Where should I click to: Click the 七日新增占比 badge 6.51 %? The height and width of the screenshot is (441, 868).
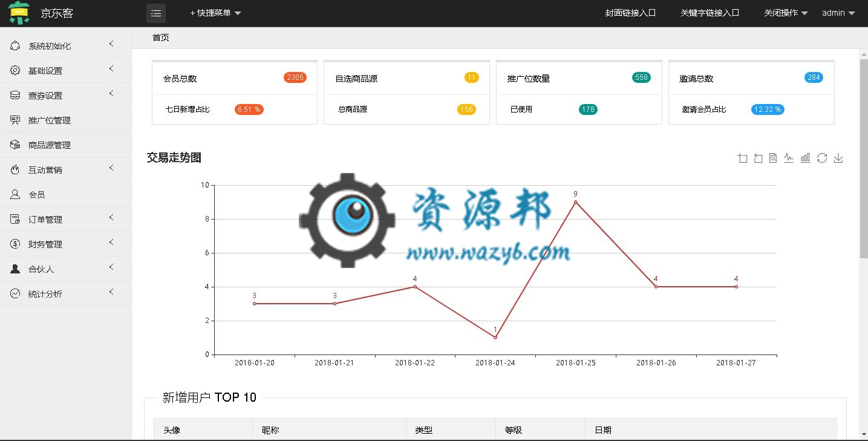tap(249, 109)
